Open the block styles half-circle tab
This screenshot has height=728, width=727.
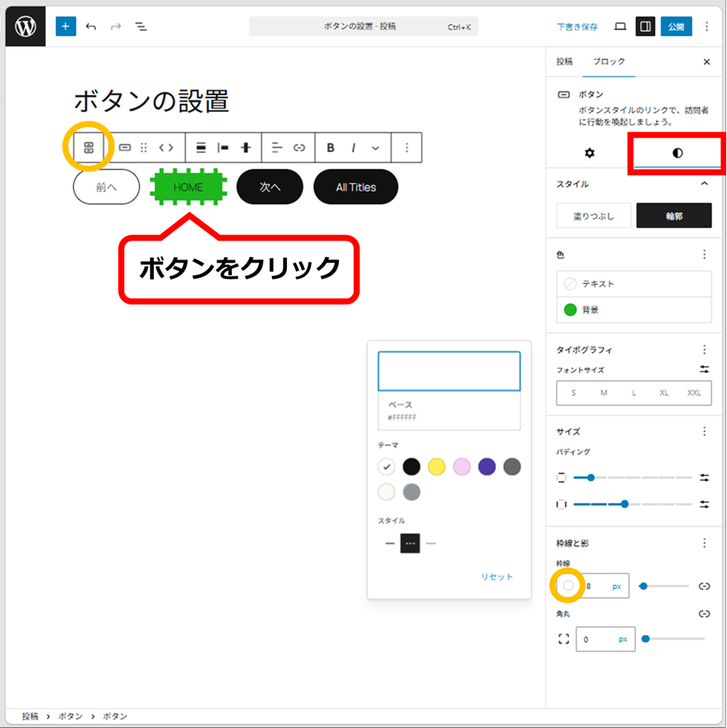677,153
